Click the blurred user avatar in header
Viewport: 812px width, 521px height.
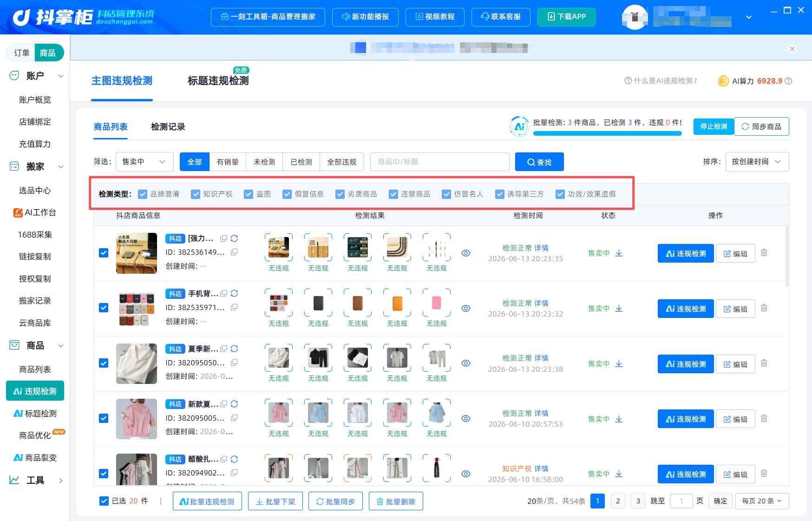(x=635, y=17)
